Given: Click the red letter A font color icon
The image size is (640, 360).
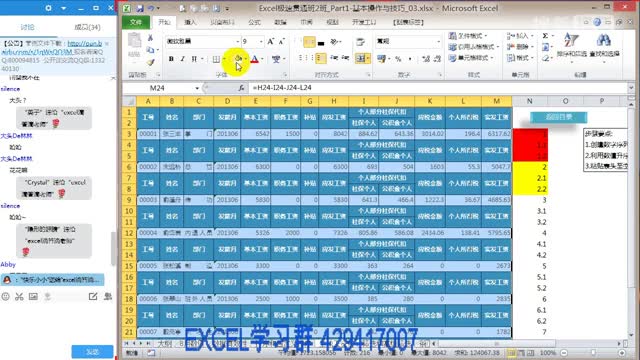Looking at the screenshot, I should (255, 59).
